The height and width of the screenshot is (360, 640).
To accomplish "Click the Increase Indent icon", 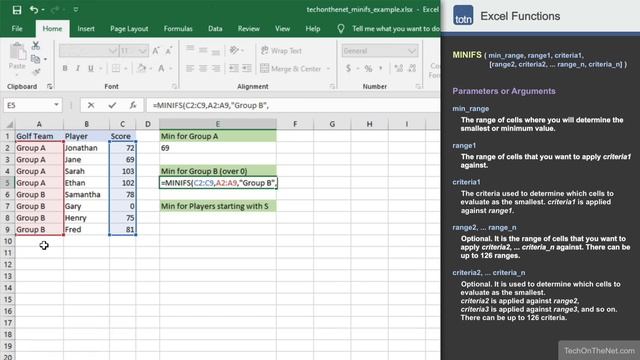I will [x=247, y=68].
